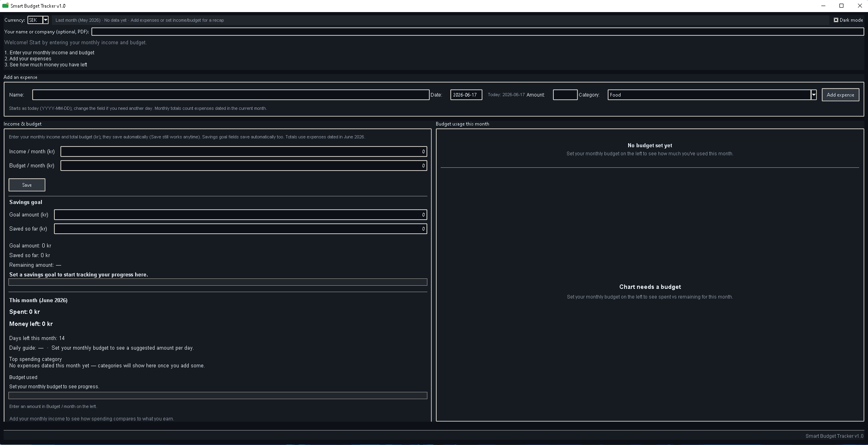Click the 'This month (June 2026)' heading
868x445 pixels.
point(38,301)
